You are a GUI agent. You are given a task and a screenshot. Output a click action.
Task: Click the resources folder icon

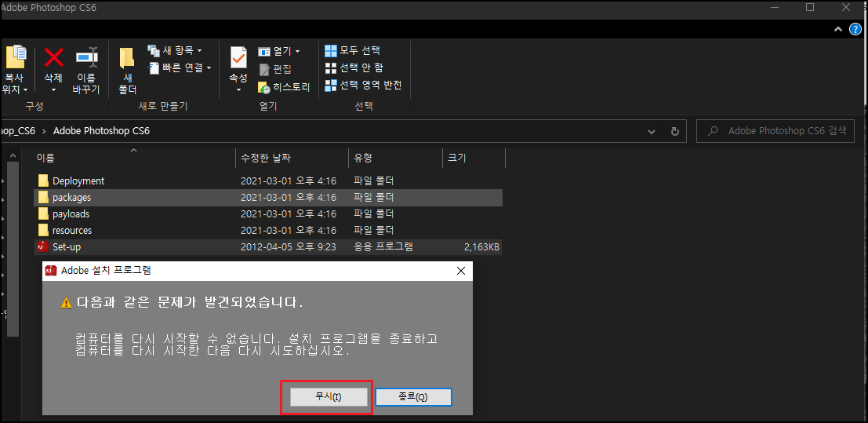44,230
